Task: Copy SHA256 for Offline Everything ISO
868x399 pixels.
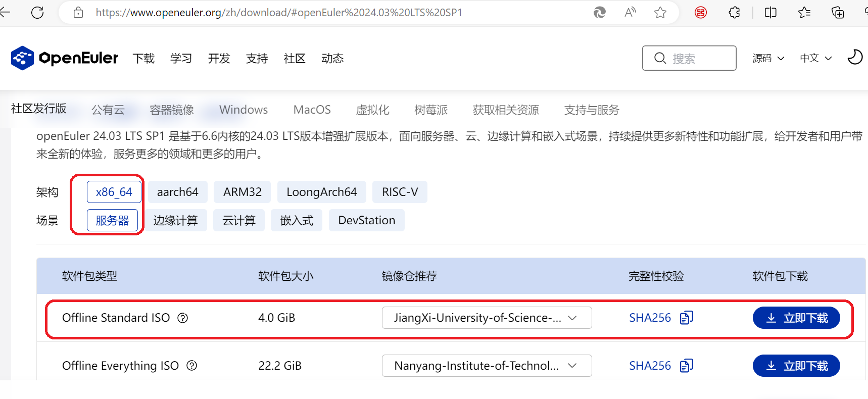Action: pos(687,366)
